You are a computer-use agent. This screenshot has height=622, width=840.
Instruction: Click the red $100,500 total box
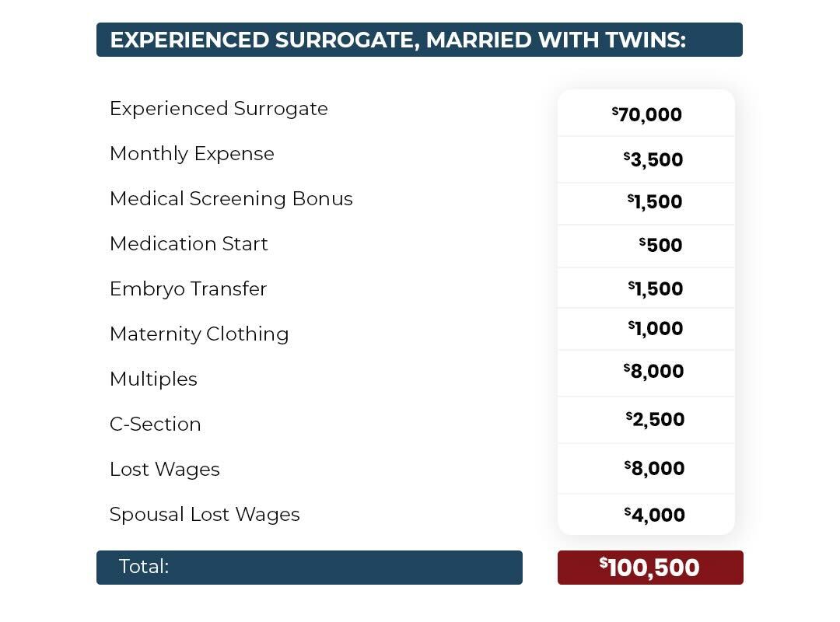[x=650, y=568]
